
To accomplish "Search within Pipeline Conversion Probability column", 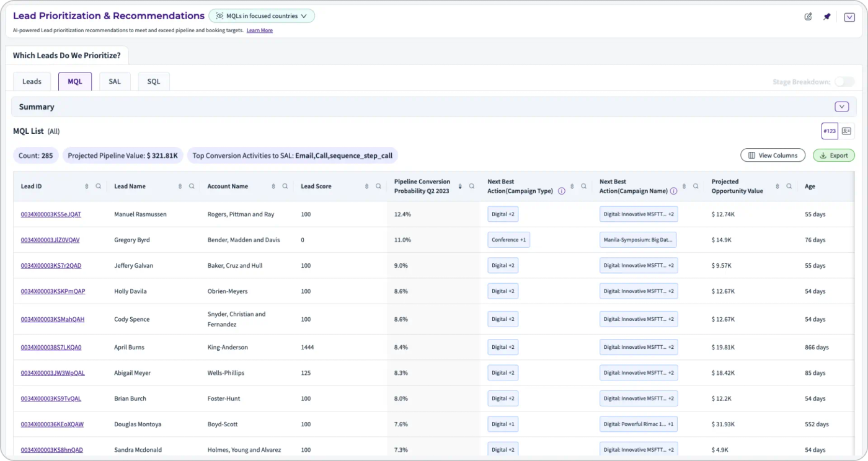I will (x=472, y=187).
